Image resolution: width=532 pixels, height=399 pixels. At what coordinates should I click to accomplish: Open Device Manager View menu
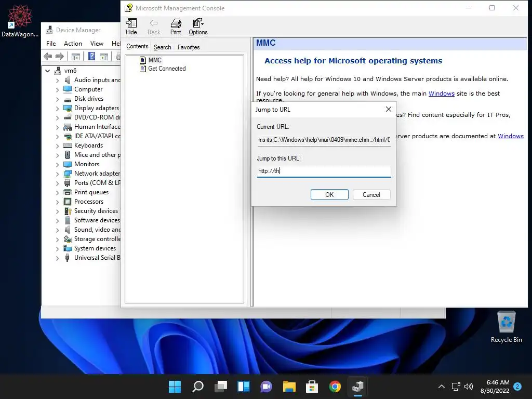click(97, 44)
